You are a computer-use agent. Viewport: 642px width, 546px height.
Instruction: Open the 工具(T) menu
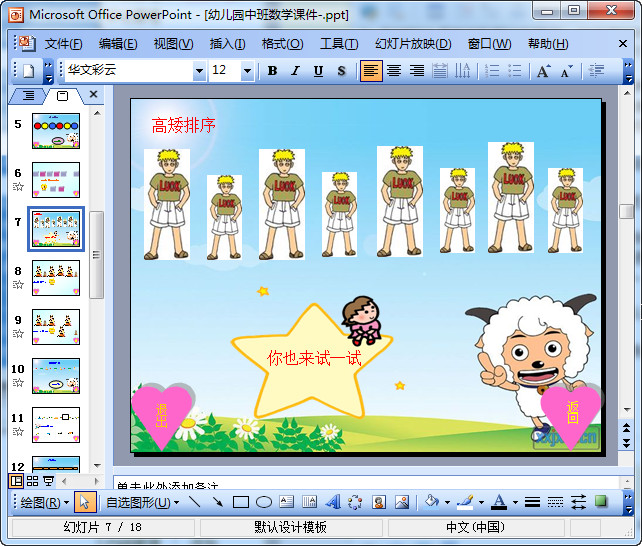[339, 43]
